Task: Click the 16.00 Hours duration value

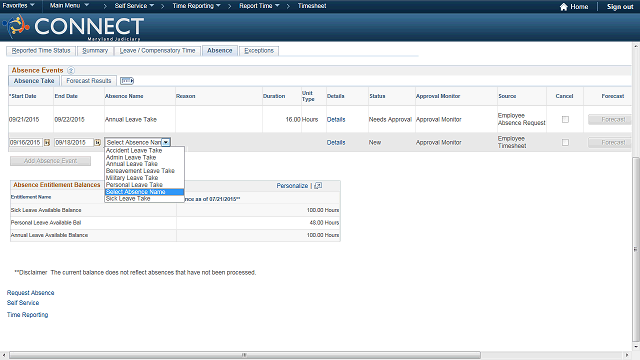Action: click(x=302, y=120)
